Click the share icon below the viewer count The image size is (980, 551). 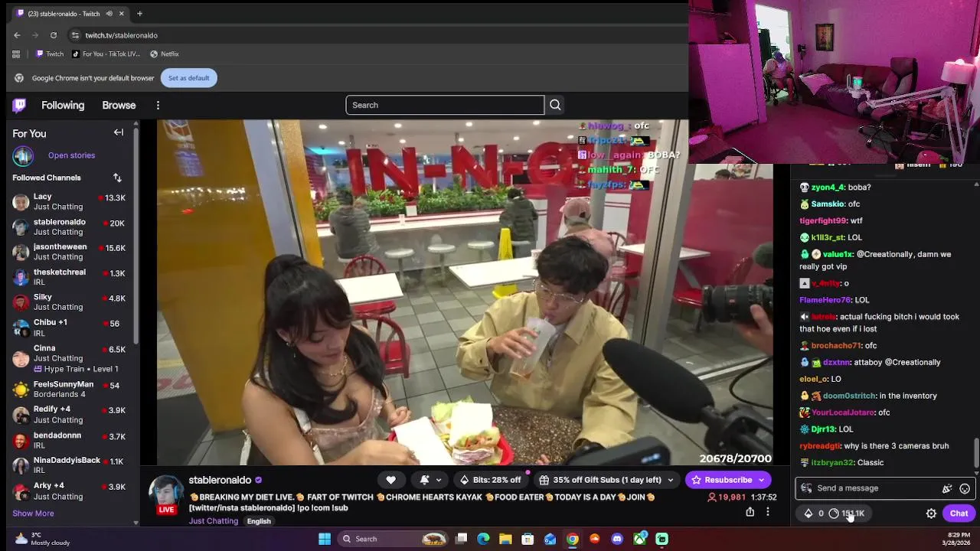(x=750, y=512)
